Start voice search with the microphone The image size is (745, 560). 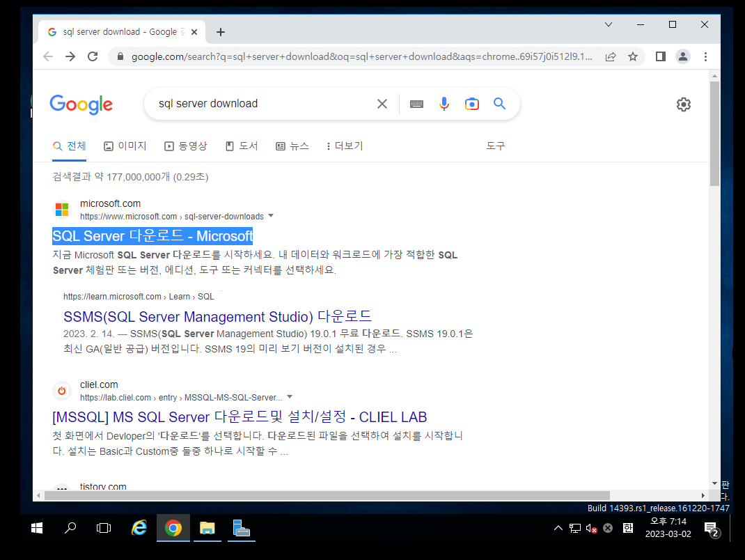coord(444,104)
